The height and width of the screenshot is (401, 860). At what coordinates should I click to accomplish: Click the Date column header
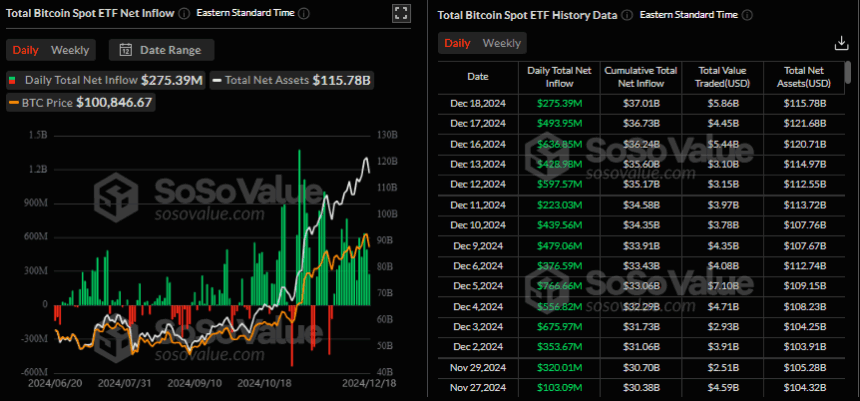tap(478, 77)
